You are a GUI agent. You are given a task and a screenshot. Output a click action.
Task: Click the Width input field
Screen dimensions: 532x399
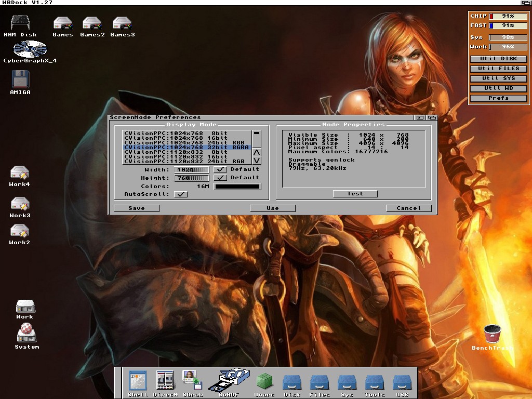tap(192, 169)
